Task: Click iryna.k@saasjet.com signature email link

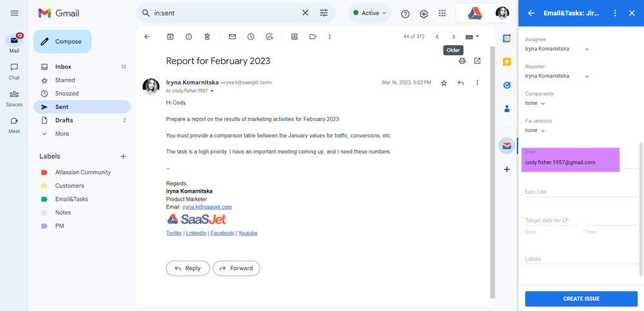Action: pyautogui.click(x=207, y=207)
